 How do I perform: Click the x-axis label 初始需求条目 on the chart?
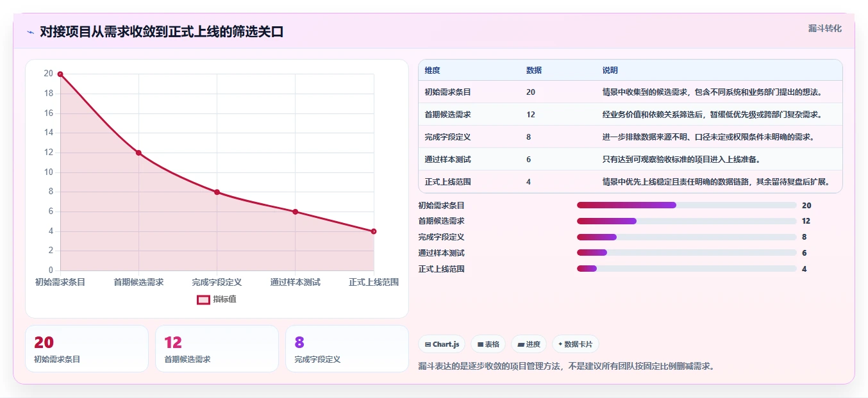coord(60,282)
